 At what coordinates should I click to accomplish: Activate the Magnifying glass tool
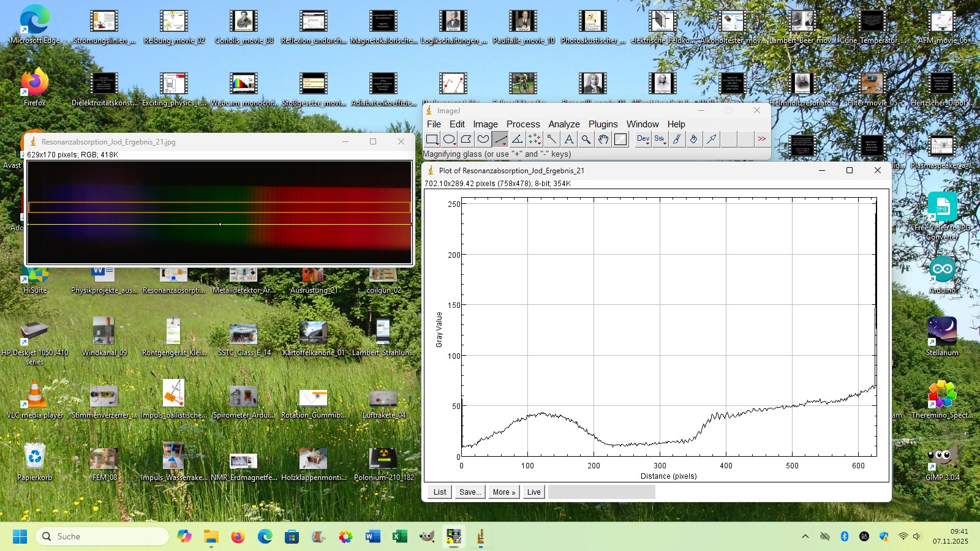tap(586, 140)
